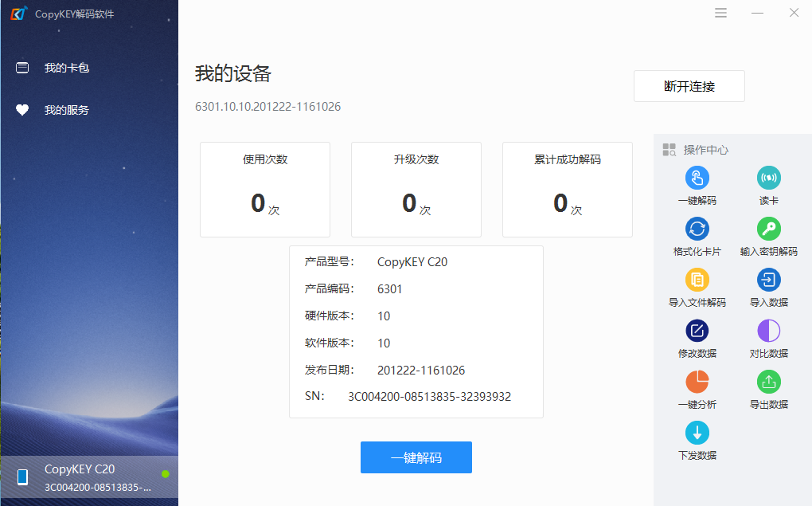Click the software version (软件版本) label
This screenshot has height=506, width=812.
[330, 343]
